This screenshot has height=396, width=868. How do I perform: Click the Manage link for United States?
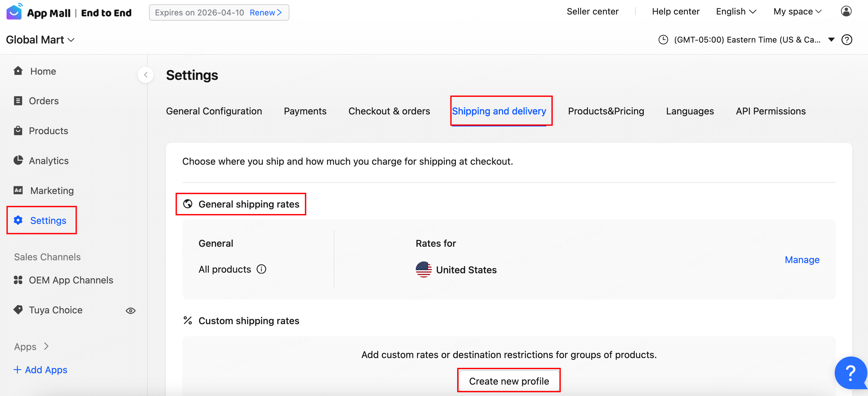click(802, 260)
